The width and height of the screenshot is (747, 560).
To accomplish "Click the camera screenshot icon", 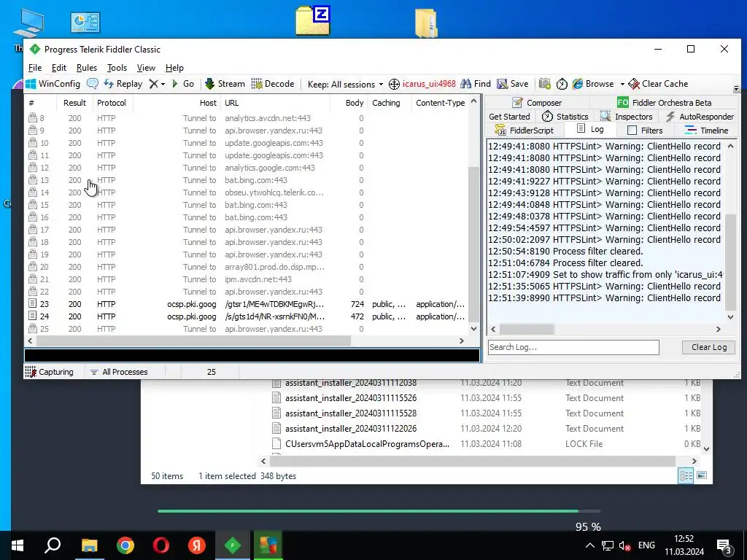I will (x=544, y=84).
